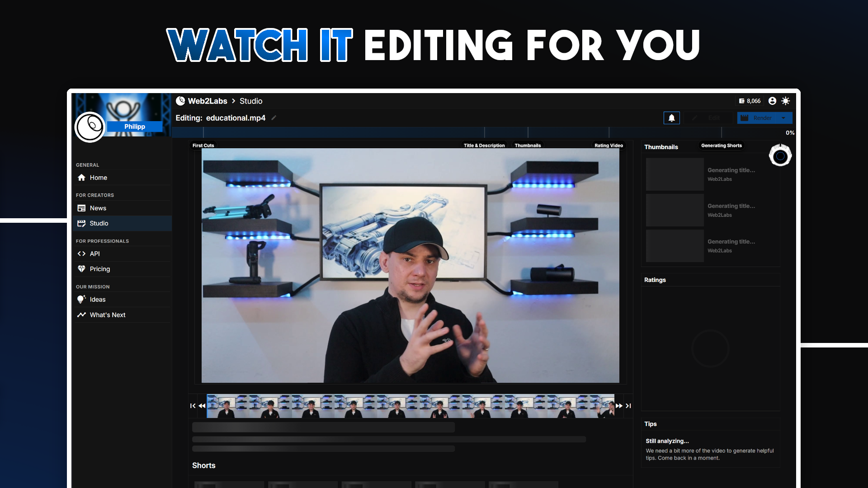Image resolution: width=868 pixels, height=488 pixels.
Task: Rename file with pencil icon next to educational.mp4
Action: tap(274, 118)
